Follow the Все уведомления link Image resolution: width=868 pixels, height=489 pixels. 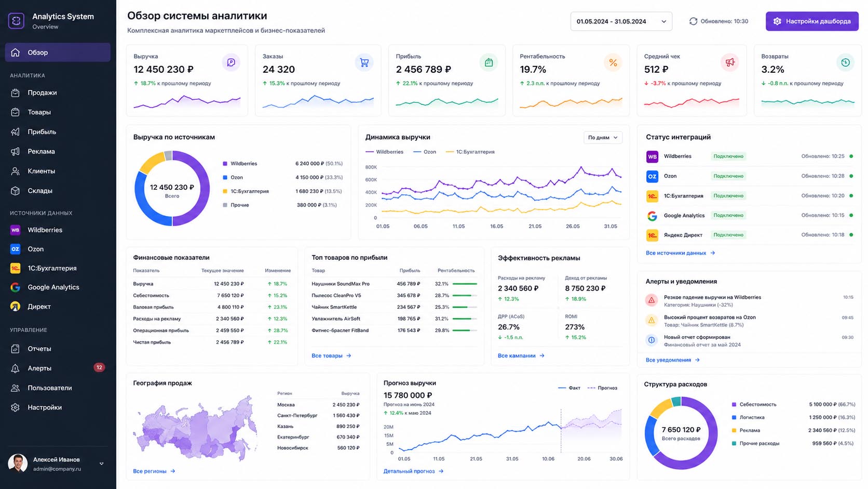pos(673,360)
